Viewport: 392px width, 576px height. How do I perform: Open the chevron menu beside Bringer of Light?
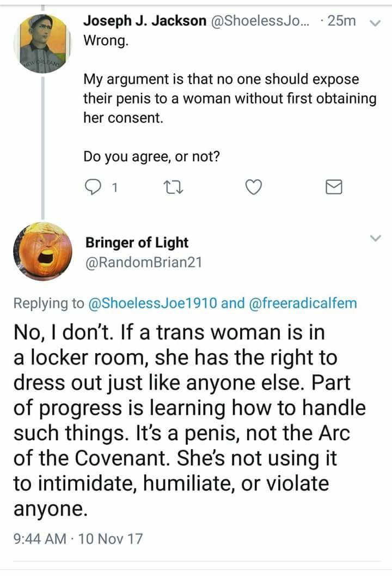click(x=375, y=238)
